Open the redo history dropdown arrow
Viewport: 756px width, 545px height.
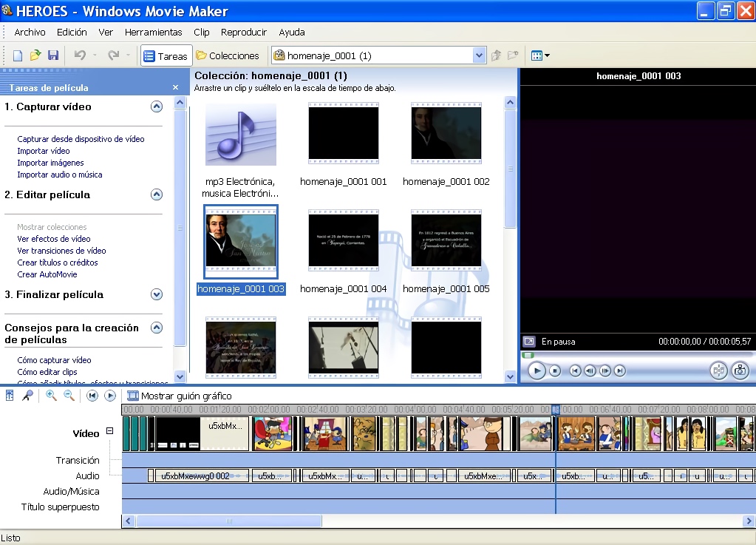[x=128, y=55]
